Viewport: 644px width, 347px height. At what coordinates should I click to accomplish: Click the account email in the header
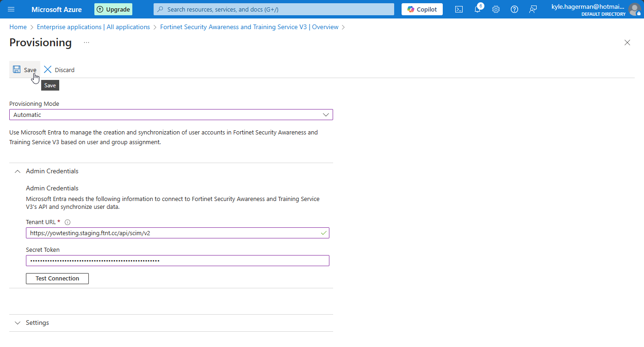pos(588,7)
